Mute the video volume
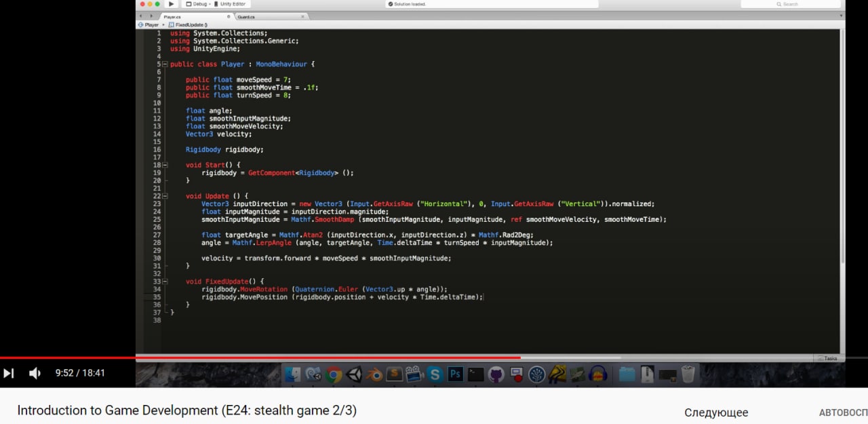868x424 pixels. (35, 373)
